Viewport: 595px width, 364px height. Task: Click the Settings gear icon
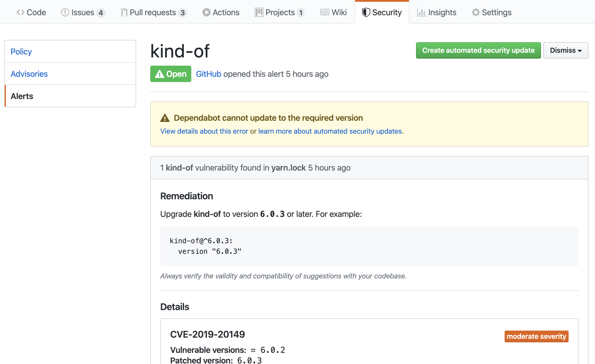click(476, 12)
